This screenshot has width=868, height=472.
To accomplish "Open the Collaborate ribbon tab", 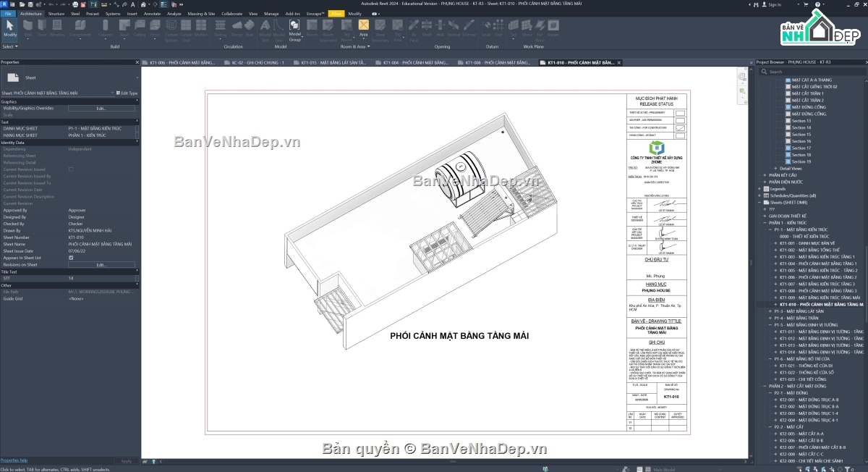I will (231, 14).
